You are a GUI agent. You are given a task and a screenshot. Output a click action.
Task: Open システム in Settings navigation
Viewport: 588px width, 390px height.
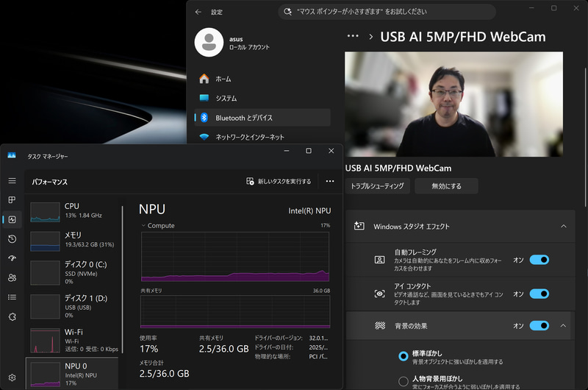tap(262, 98)
